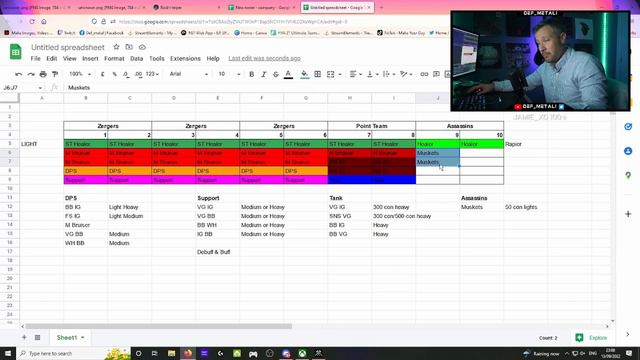Image resolution: width=640 pixels, height=360 pixels.
Task: Open the View menu
Action: pos(69,59)
